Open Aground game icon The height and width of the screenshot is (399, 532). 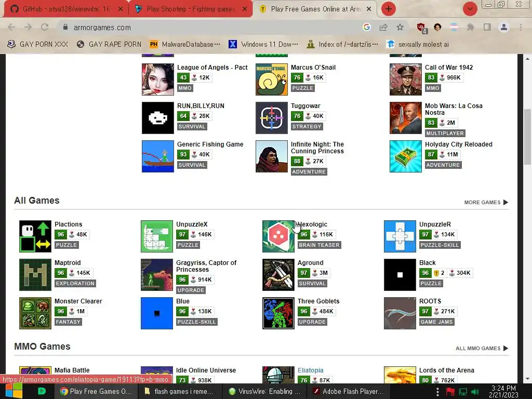tap(278, 275)
